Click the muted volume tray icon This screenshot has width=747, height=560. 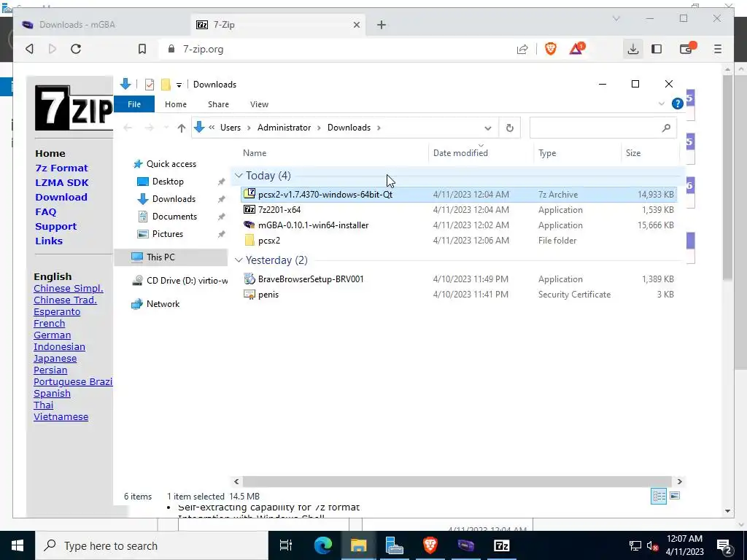tap(653, 545)
